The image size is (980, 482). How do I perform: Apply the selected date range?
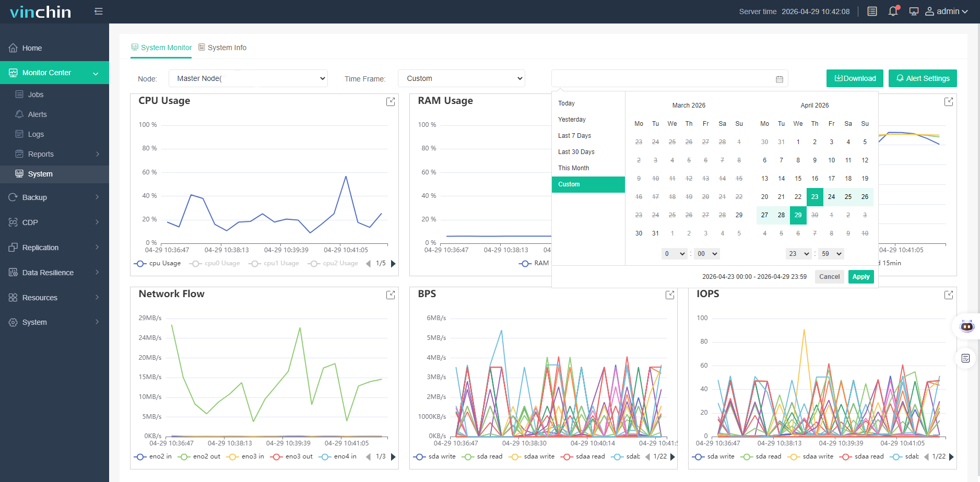(861, 277)
